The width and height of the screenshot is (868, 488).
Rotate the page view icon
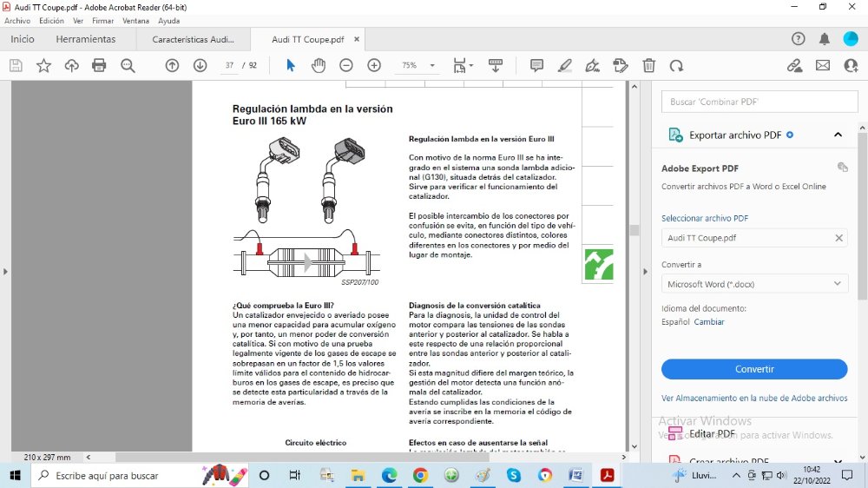coord(676,65)
